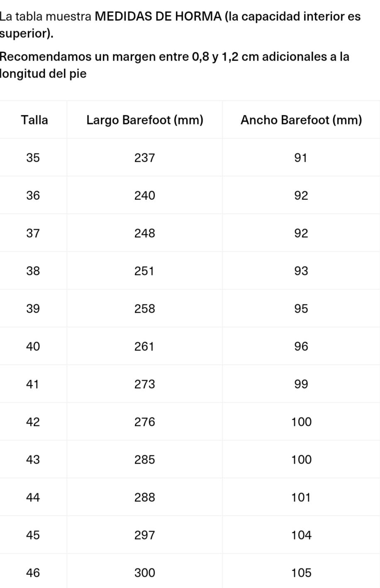The image size is (380, 588).
Task: Click the Ancho Barefoot (mm) header
Action: tap(301, 120)
